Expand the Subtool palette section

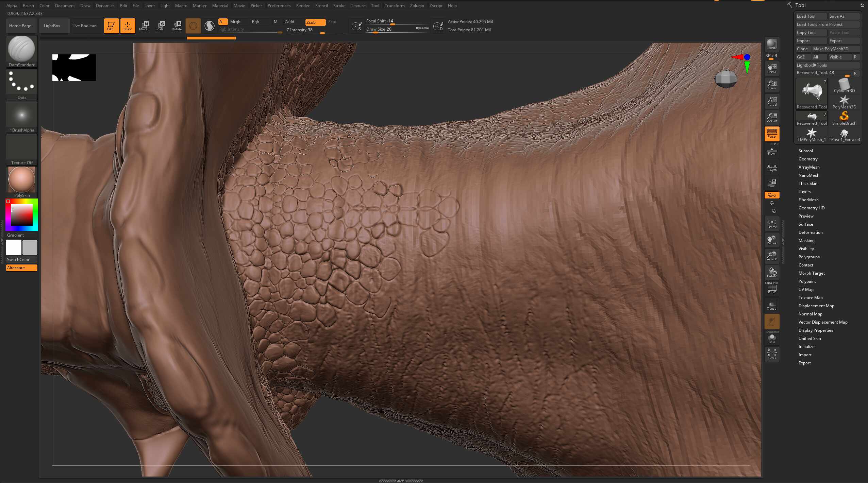805,151
